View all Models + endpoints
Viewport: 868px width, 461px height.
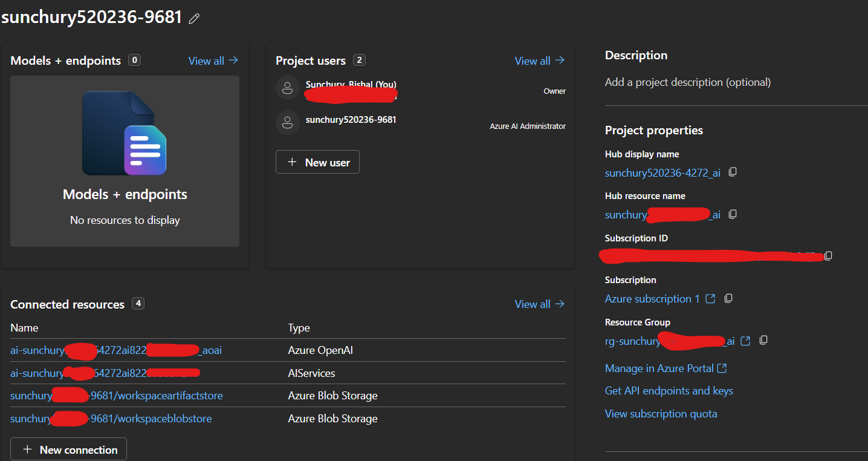tap(213, 60)
